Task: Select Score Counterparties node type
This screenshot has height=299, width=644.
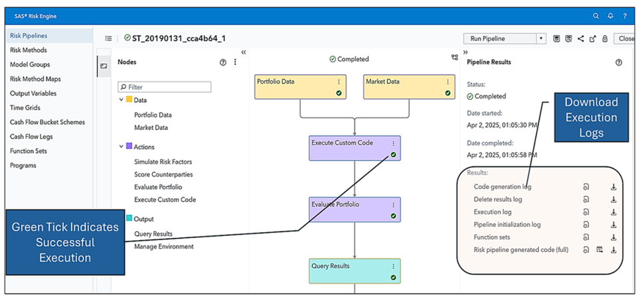Action: [x=163, y=174]
